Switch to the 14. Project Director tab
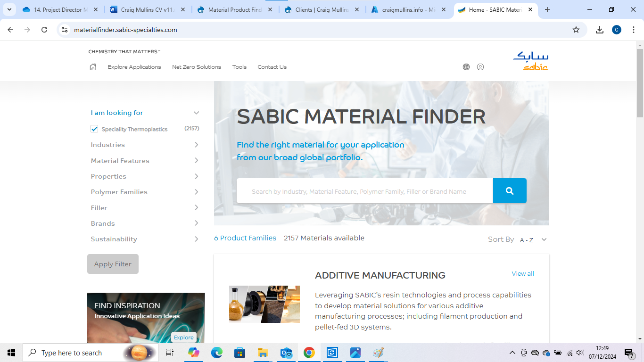The image size is (644, 362). click(x=61, y=9)
